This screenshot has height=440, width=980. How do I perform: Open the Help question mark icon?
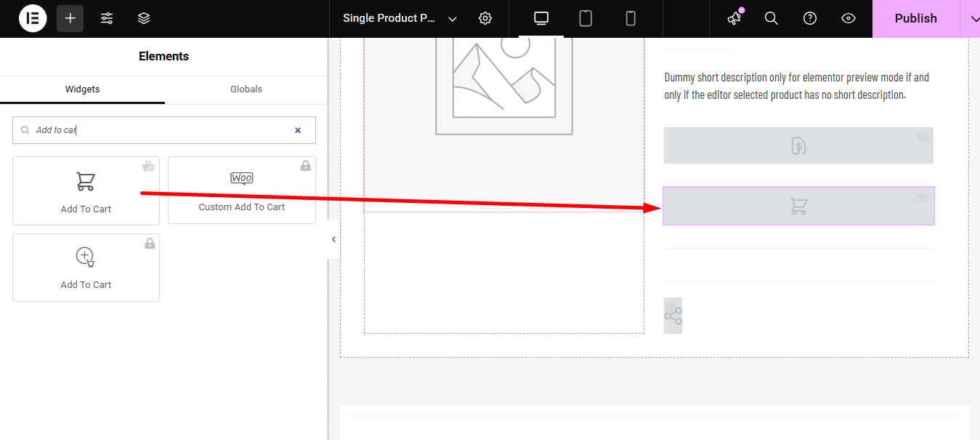point(809,18)
